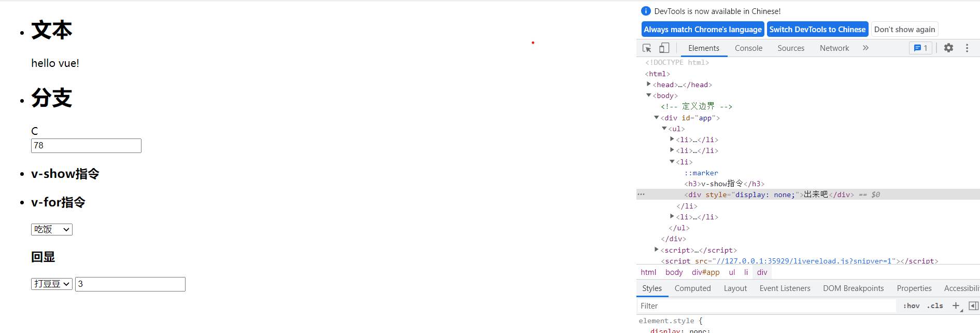The height and width of the screenshot is (333, 980).
Task: Select the DOCTYPE html node
Action: point(677,62)
